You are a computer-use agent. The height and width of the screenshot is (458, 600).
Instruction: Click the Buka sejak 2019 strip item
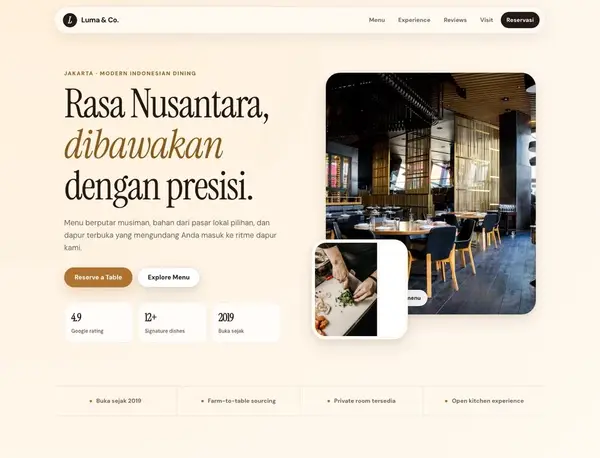pos(116,401)
